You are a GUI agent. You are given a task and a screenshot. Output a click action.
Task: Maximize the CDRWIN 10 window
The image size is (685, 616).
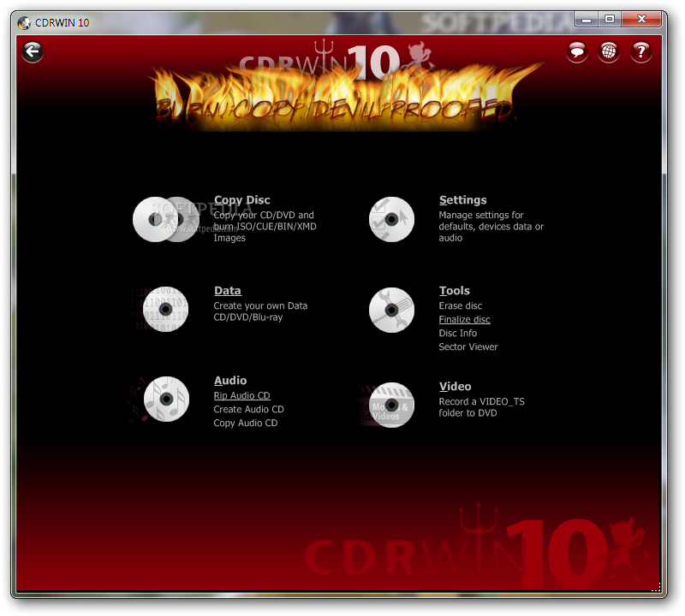click(x=610, y=19)
